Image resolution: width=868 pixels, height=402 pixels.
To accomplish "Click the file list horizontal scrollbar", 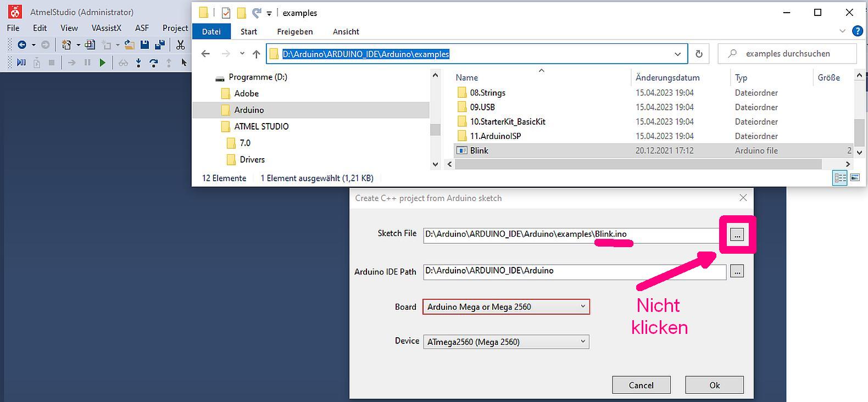I will pyautogui.click(x=637, y=164).
